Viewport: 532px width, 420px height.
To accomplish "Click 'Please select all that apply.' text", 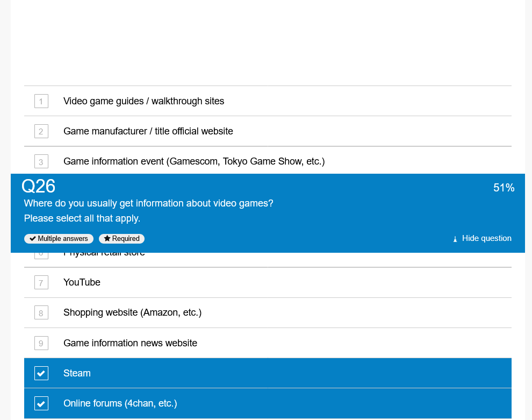I will (x=82, y=218).
